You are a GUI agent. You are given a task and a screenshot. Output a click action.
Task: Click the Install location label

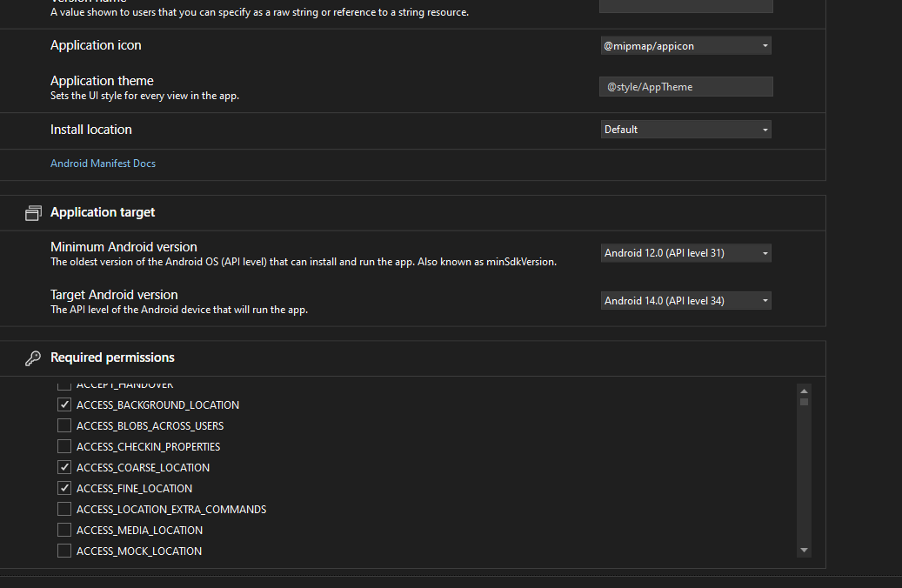[x=90, y=130]
